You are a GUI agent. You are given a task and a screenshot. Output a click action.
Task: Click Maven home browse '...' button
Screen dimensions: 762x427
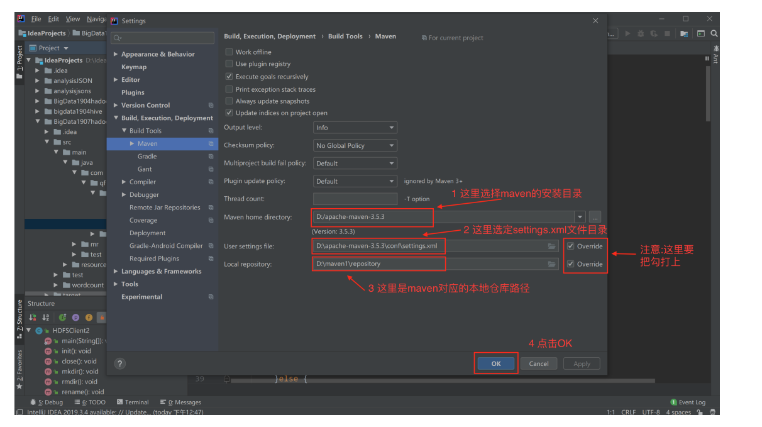pyautogui.click(x=595, y=217)
